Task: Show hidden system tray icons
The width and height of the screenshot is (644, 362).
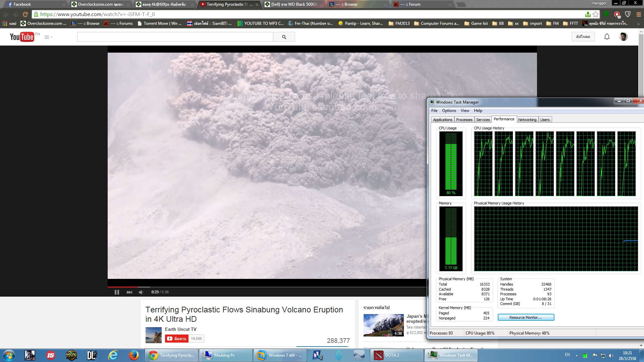Action: pos(577,355)
